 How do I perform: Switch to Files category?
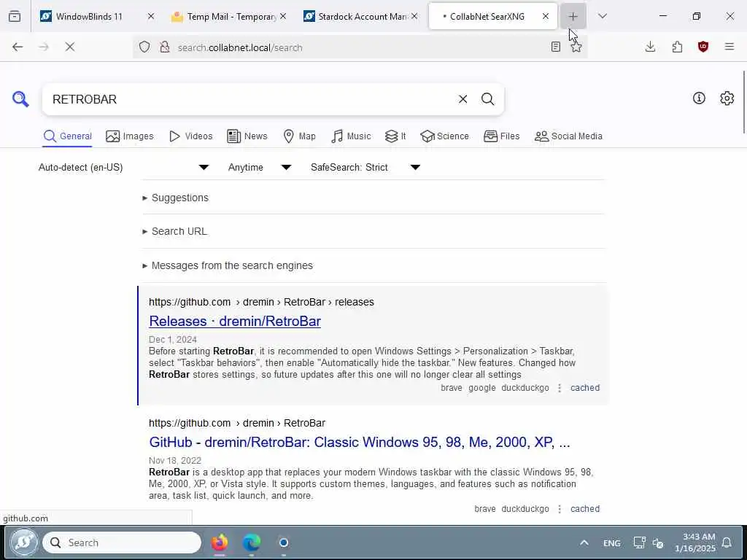coord(502,136)
